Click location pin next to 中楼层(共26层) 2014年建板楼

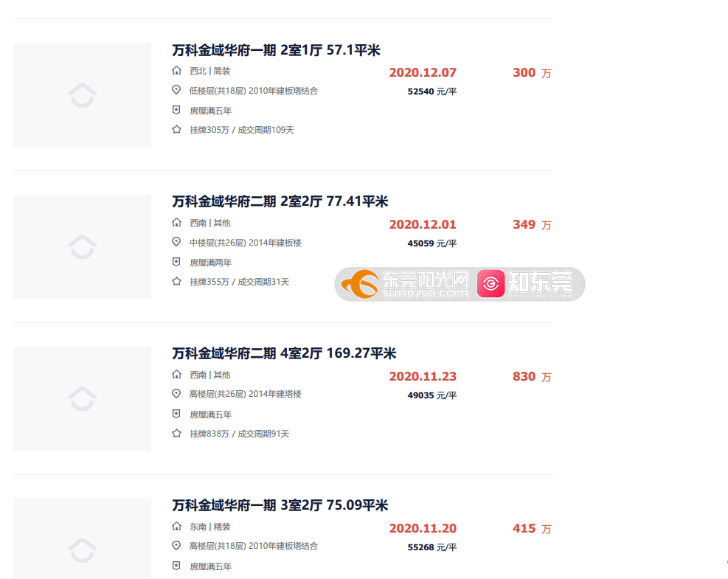click(176, 241)
